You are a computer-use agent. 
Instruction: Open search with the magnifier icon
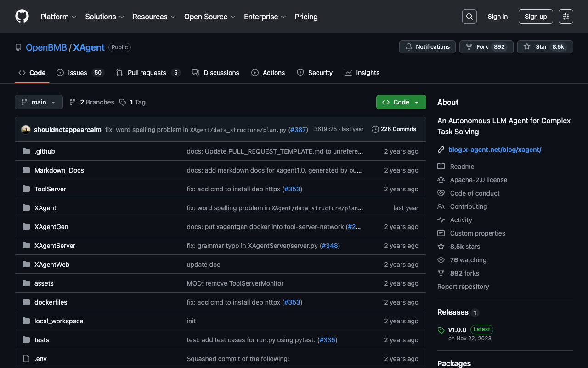[x=469, y=17]
